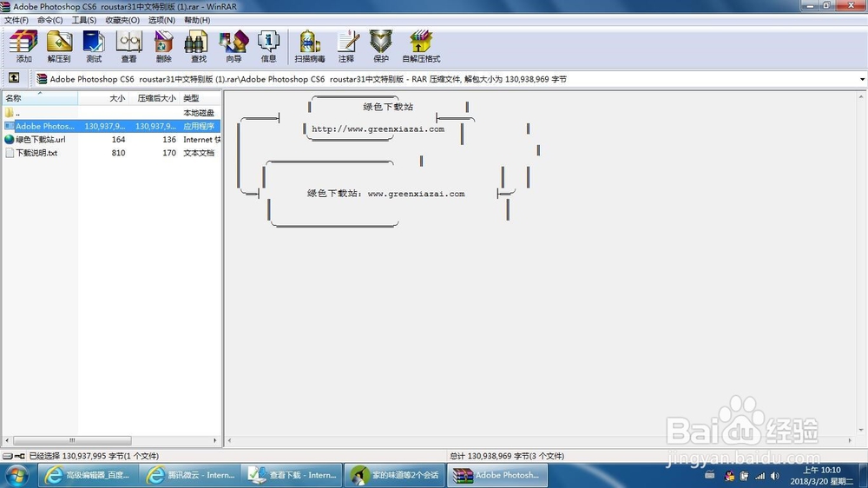
Task: Open the 帮助(H) menu
Action: [x=197, y=20]
